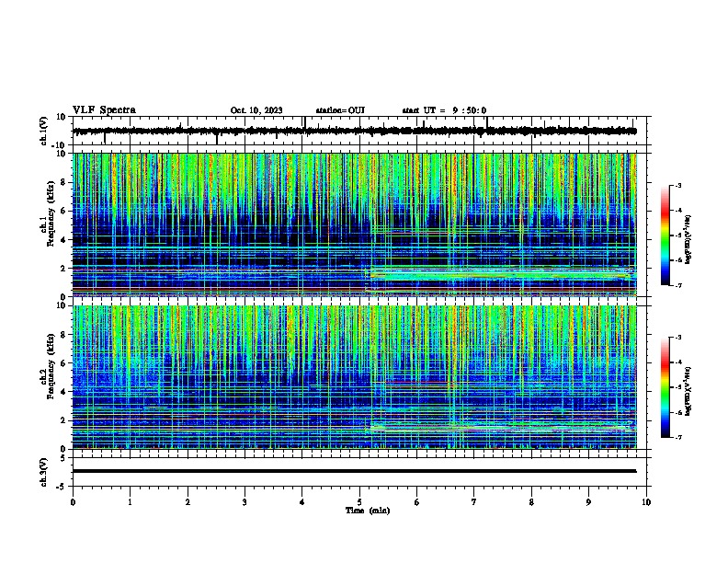Viewport: 728px width, 563px height.
Task: Click the "ch.3(V)" axis label
Action: pyautogui.click(x=44, y=472)
